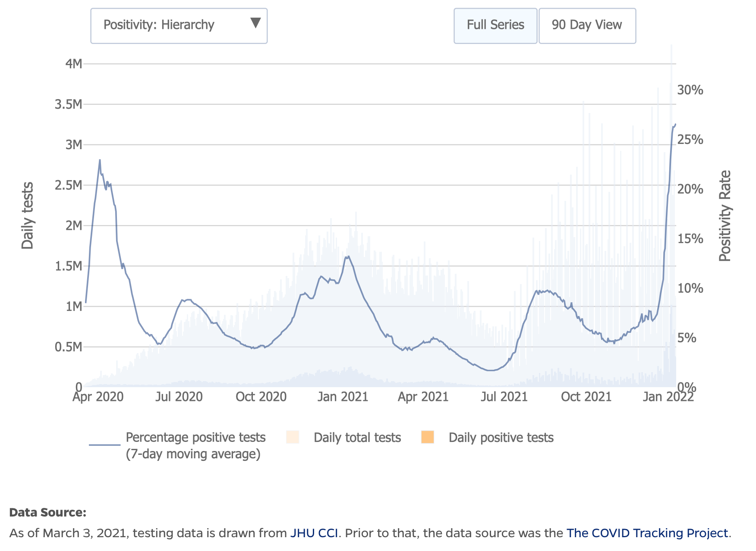This screenshot has height=551, width=756.
Task: Click the April 2020 positivity peak on line
Action: [x=100, y=160]
